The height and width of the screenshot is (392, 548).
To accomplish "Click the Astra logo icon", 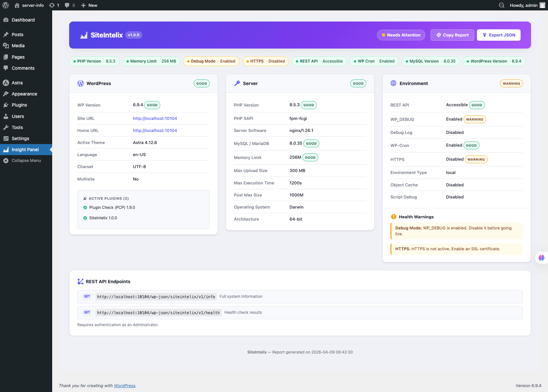I will pos(6,83).
